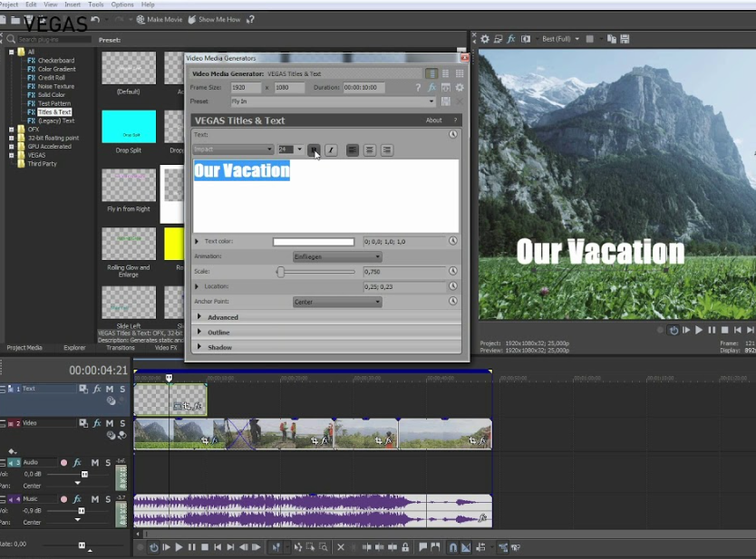The image size is (756, 559).
Task: Open the Options menu
Action: [122, 5]
